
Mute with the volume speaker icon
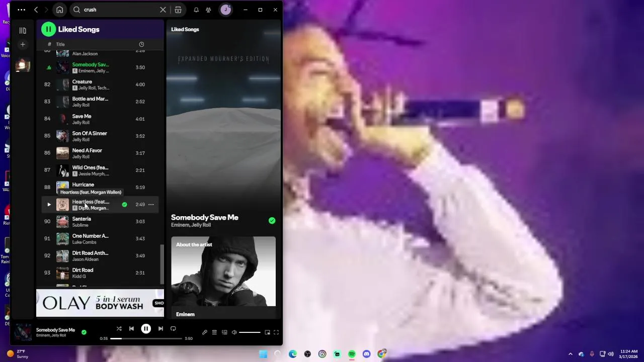(x=234, y=332)
